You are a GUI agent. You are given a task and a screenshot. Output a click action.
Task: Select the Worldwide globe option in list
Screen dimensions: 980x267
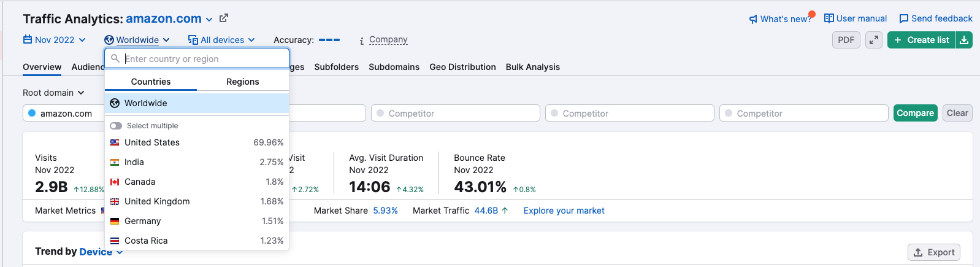tap(197, 103)
